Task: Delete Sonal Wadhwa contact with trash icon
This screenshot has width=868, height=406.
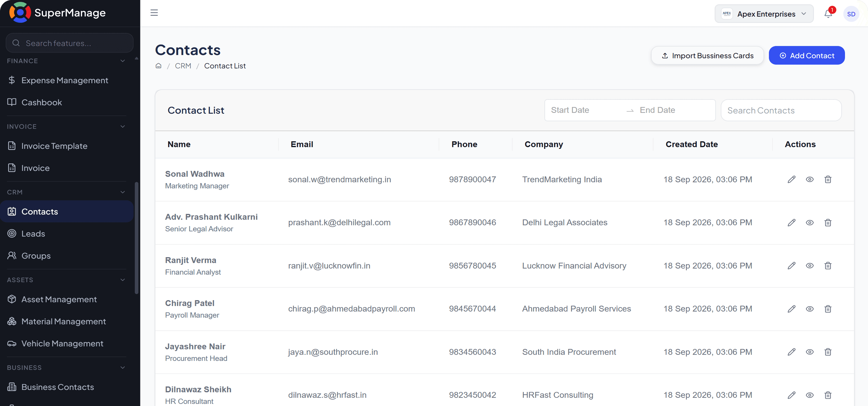Action: [x=828, y=179]
